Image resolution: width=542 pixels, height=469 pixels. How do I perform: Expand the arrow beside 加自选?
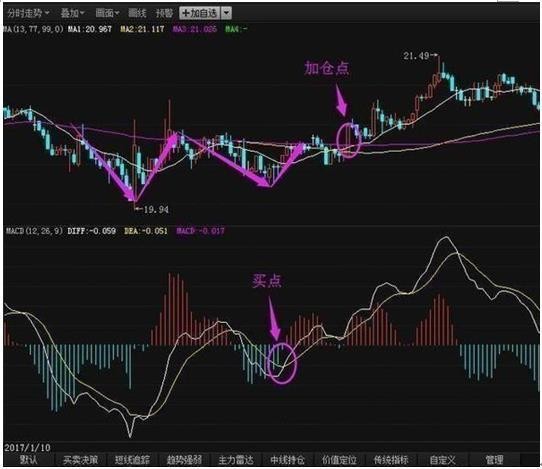click(226, 13)
